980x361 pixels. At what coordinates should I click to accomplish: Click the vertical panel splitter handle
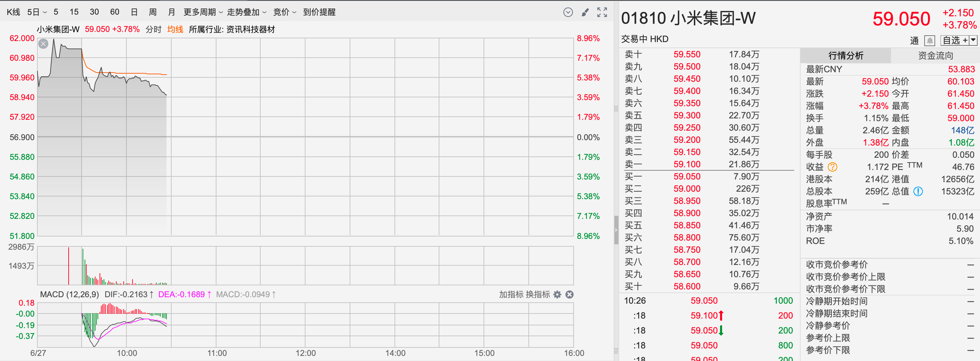coord(616,230)
